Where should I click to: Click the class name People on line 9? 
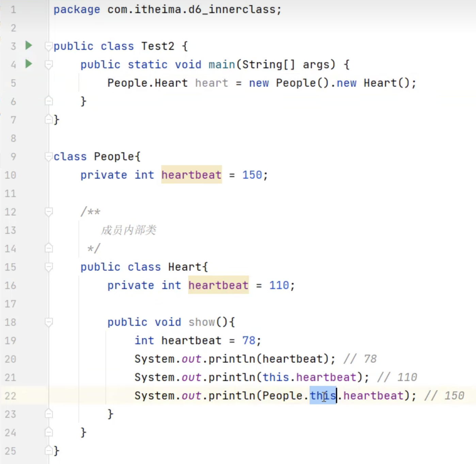[114, 156]
